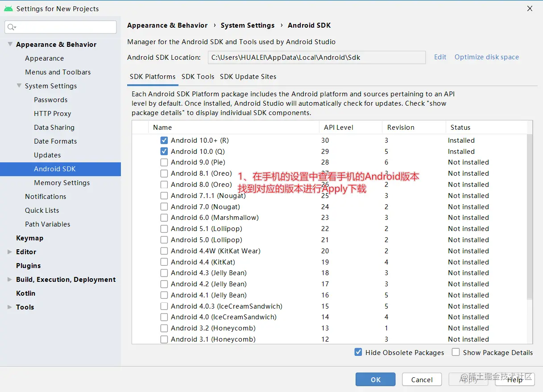Screen dimensions: 543x392
Task: Expand Build, Execution, Deployment node
Action: (10, 280)
